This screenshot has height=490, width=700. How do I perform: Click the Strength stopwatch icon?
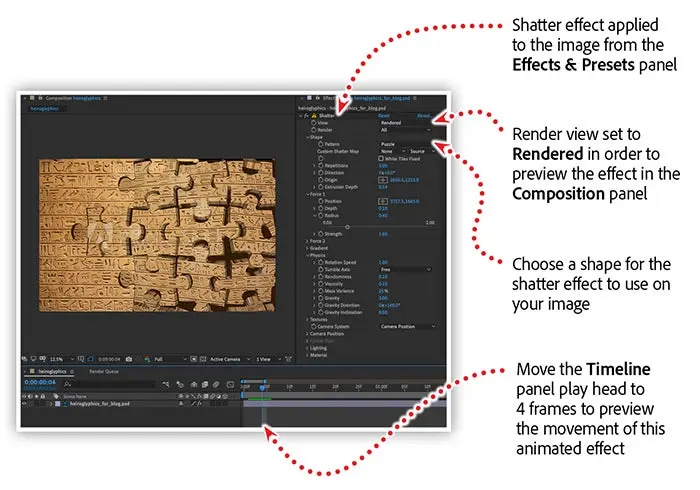pyautogui.click(x=321, y=234)
